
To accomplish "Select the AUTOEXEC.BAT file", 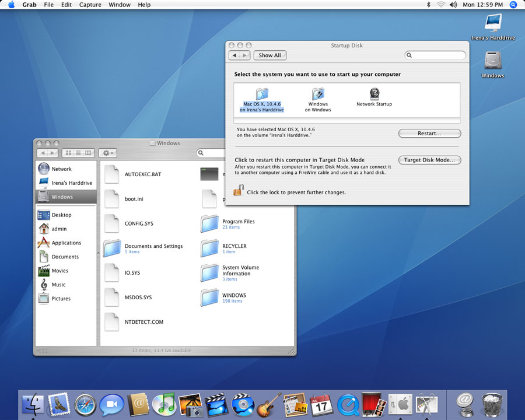I will coord(133,174).
